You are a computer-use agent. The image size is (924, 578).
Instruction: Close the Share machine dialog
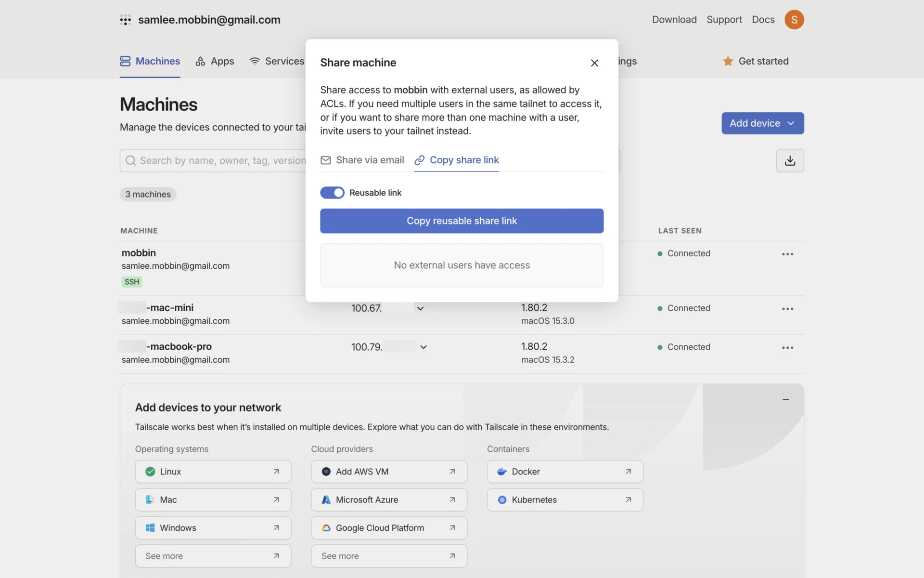tap(594, 63)
